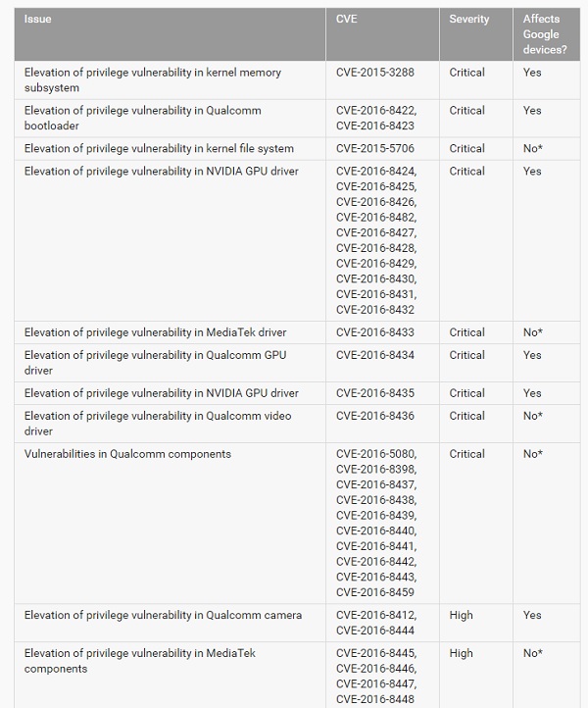Click CVE-2015-5706 for kernel file system
Viewport: 588px width, 708px height.
tap(374, 148)
